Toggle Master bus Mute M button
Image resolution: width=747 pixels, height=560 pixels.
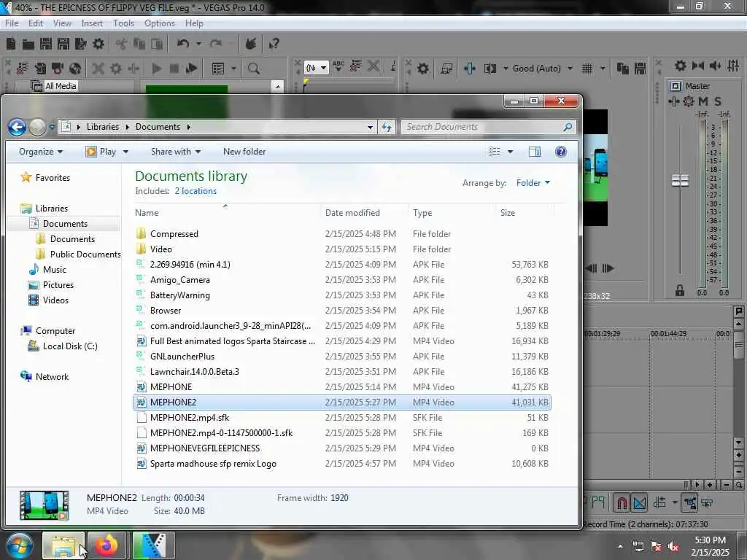[x=703, y=101]
